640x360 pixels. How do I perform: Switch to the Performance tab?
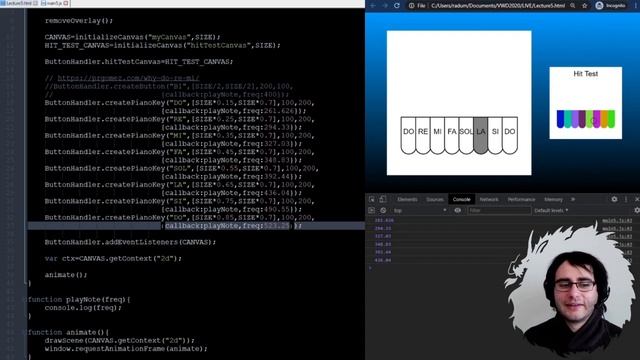(521, 199)
